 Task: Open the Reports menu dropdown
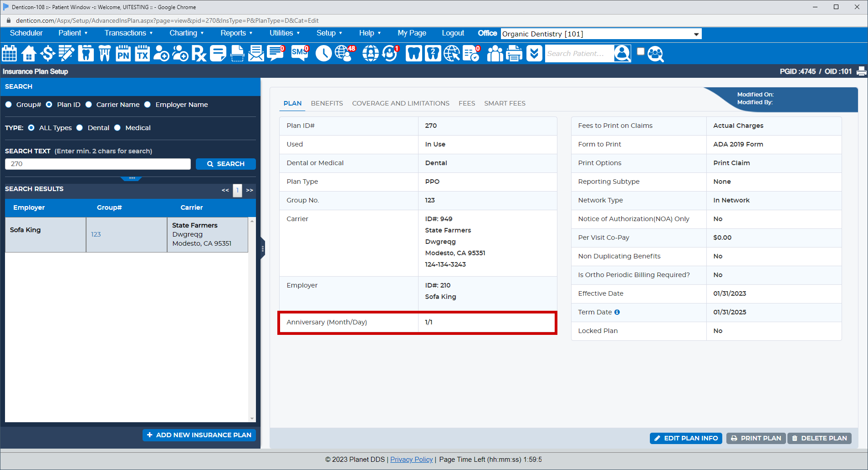click(236, 33)
